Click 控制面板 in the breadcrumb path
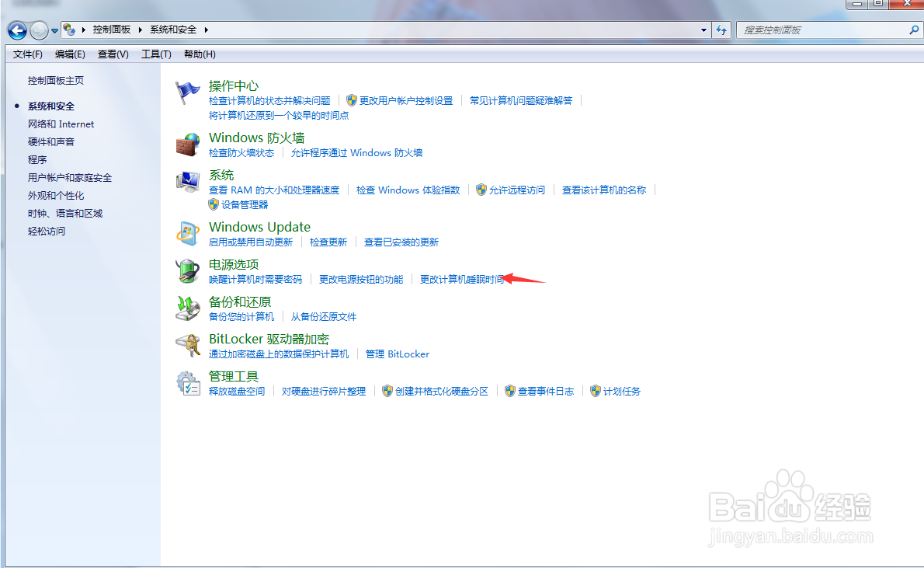924x568 pixels. pyautogui.click(x=111, y=30)
